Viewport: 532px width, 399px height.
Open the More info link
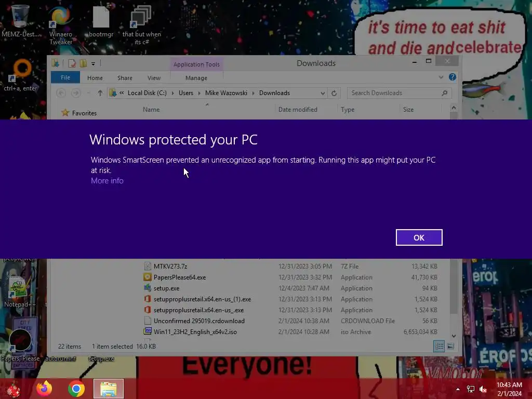pyautogui.click(x=107, y=181)
